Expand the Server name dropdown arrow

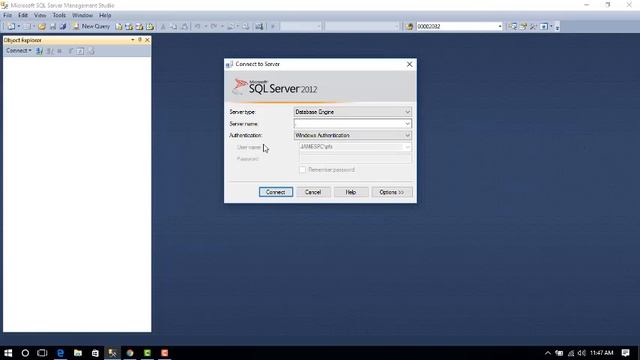pyautogui.click(x=407, y=124)
